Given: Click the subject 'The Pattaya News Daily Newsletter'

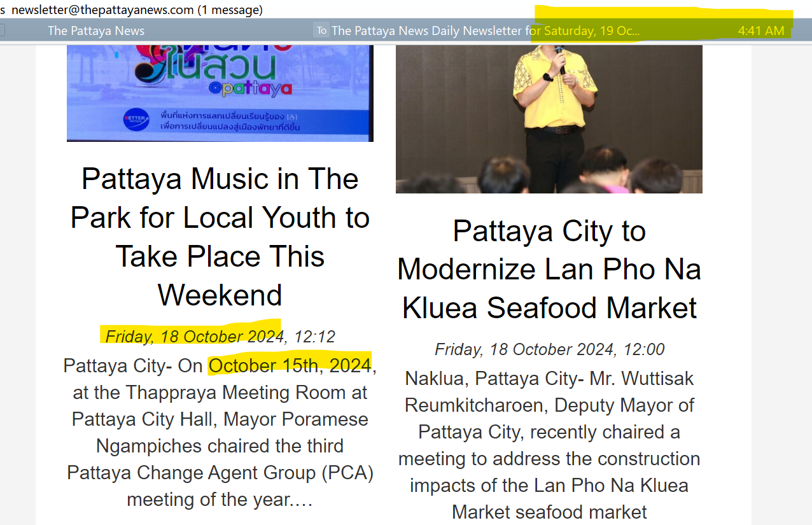Looking at the screenshot, I should pyautogui.click(x=486, y=31).
